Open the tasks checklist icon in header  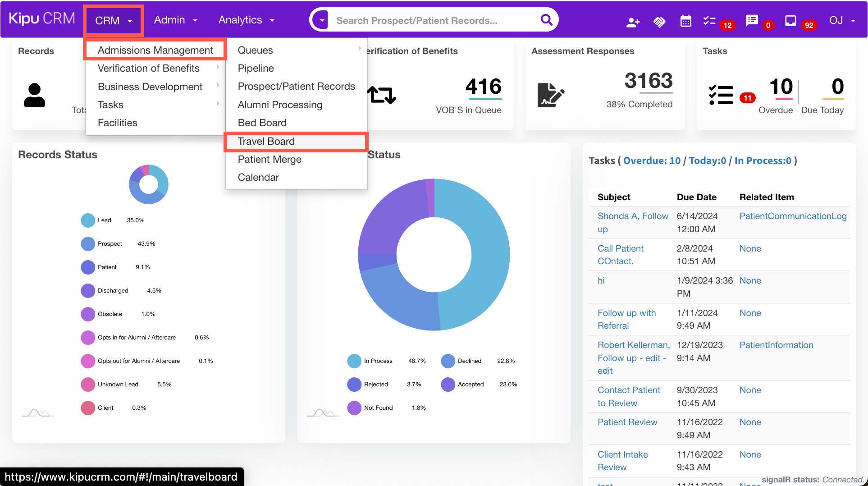pos(709,21)
